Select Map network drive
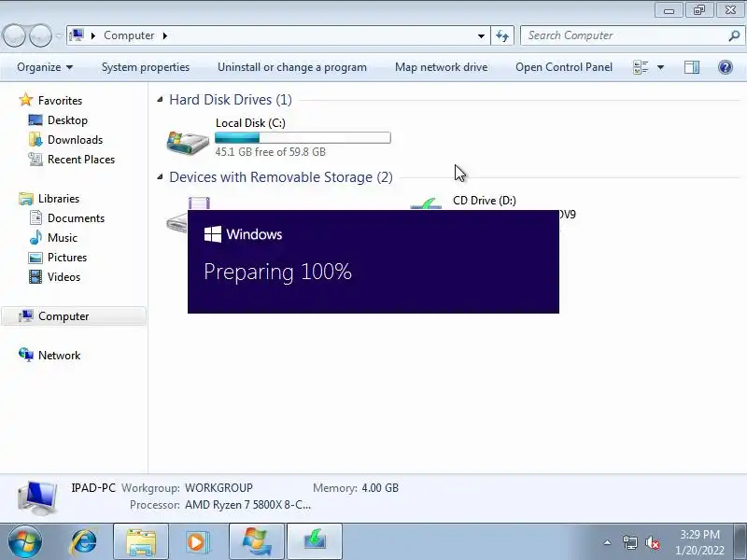Viewport: 747px width, 560px height. pyautogui.click(x=441, y=67)
